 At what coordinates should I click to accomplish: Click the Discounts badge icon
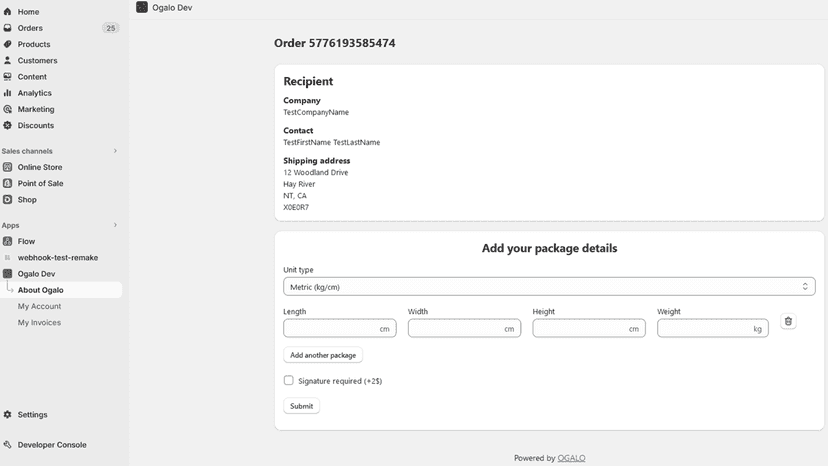pos(7,125)
